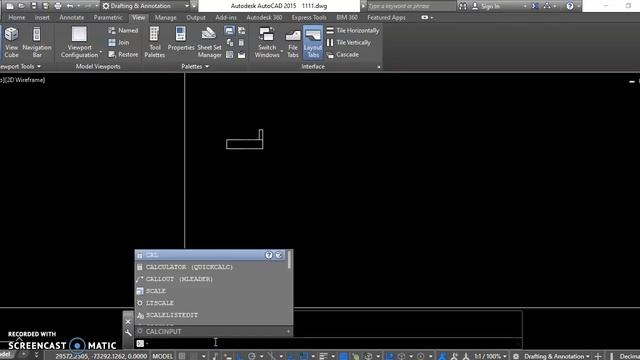Open the Help question mark icon
The width and height of the screenshot is (640, 360).
[570, 6]
